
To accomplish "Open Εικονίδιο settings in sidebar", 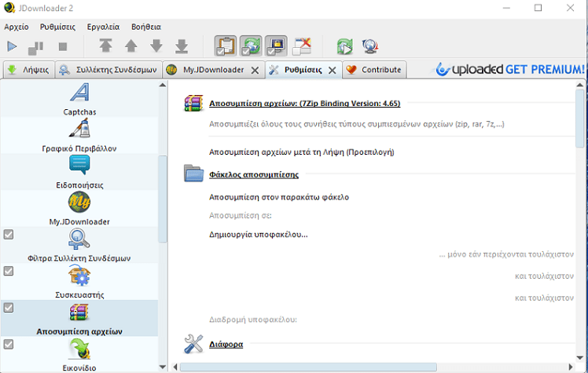I will 79,354.
